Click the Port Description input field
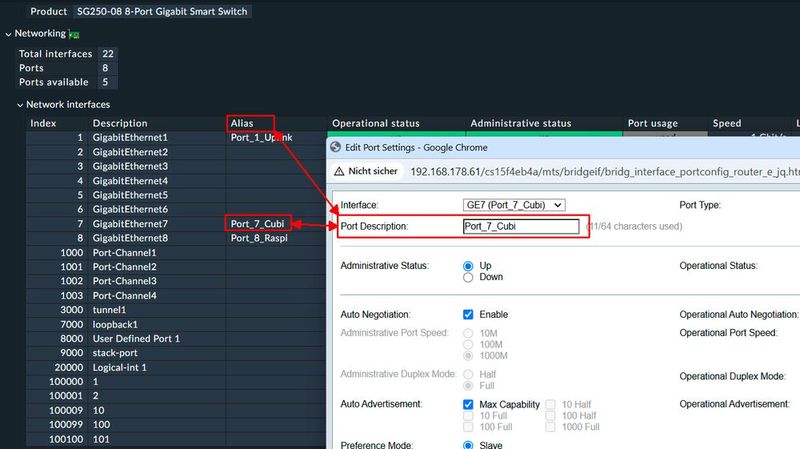The image size is (800, 449). pos(521,226)
